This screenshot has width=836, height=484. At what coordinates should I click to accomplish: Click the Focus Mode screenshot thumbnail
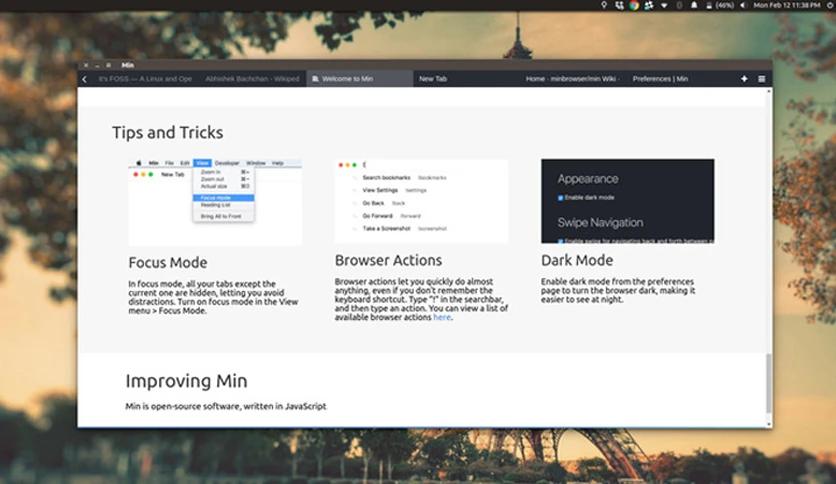point(215,202)
